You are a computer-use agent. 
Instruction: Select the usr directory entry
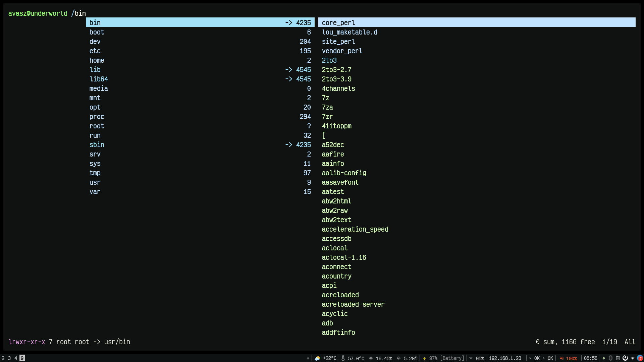[x=95, y=182]
